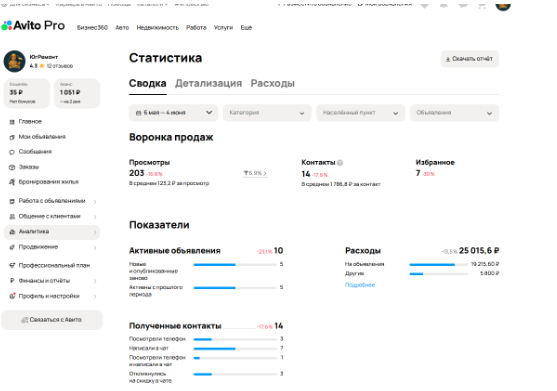Open the Аванс 1 051 ₽ card

point(77,93)
